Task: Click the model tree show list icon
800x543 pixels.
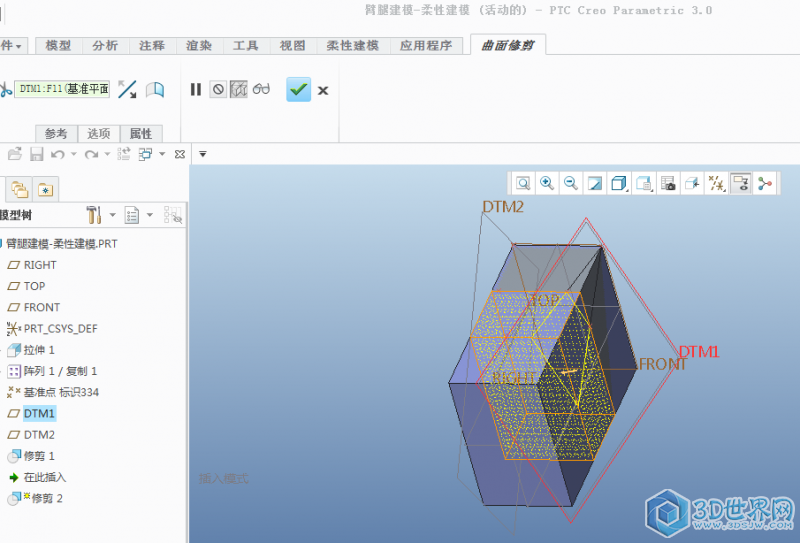Action: pos(132,215)
